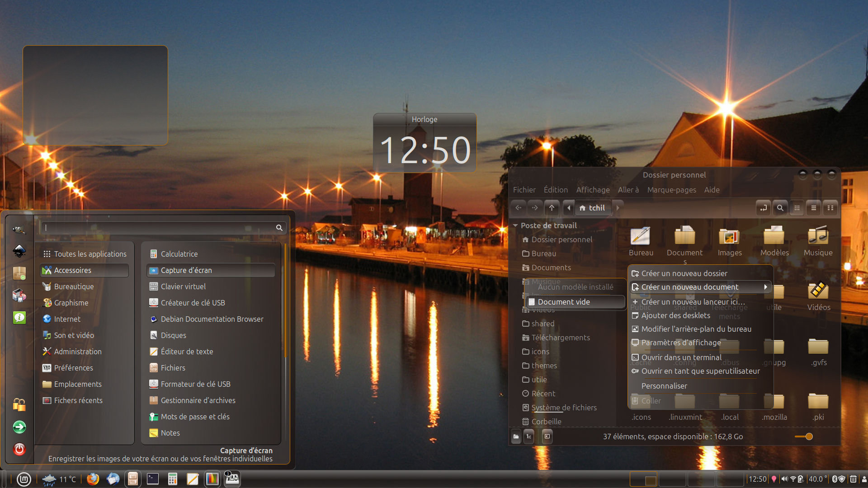868x488 pixels.
Task: Select Document vide in the submenu
Action: coord(575,302)
